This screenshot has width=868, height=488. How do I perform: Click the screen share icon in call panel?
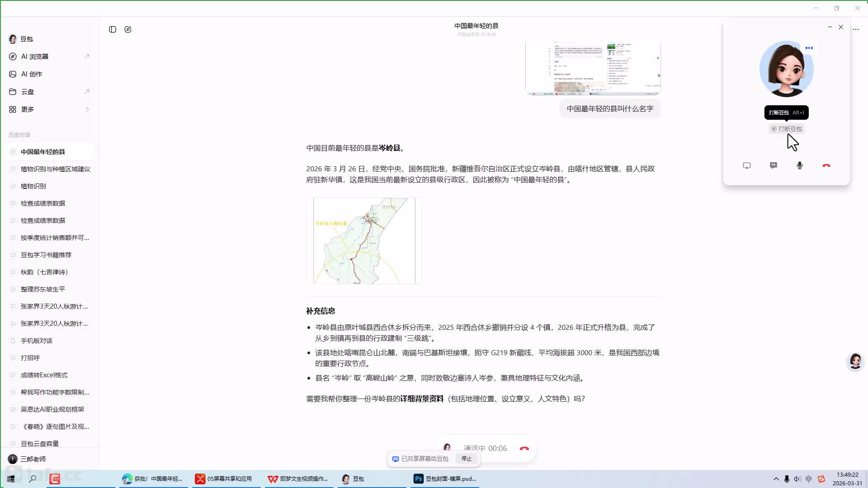(x=747, y=166)
